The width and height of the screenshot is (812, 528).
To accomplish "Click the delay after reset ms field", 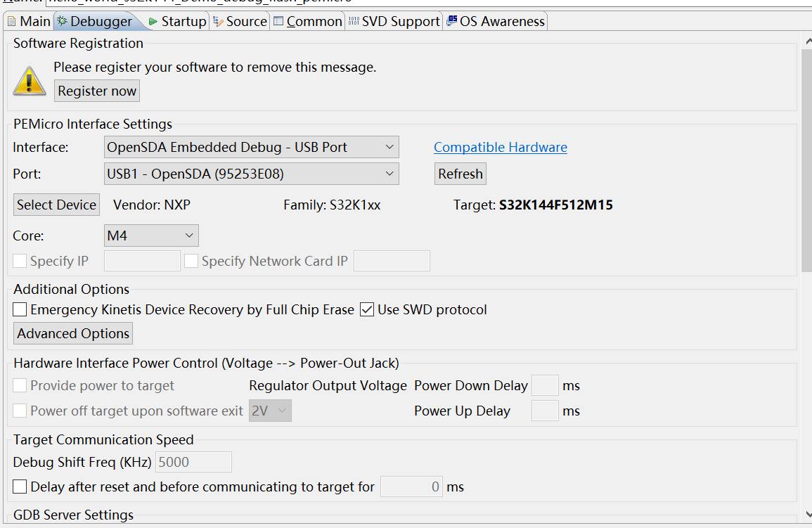I will tap(411, 487).
